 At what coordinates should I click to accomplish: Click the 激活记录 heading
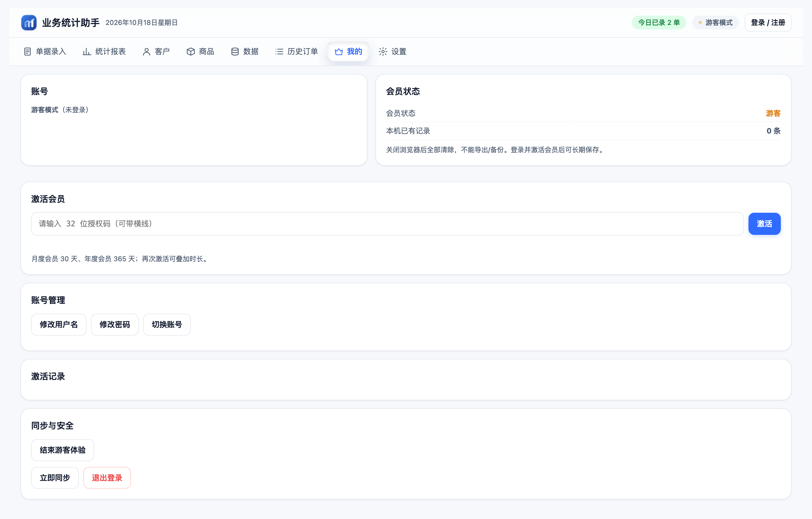coord(48,377)
